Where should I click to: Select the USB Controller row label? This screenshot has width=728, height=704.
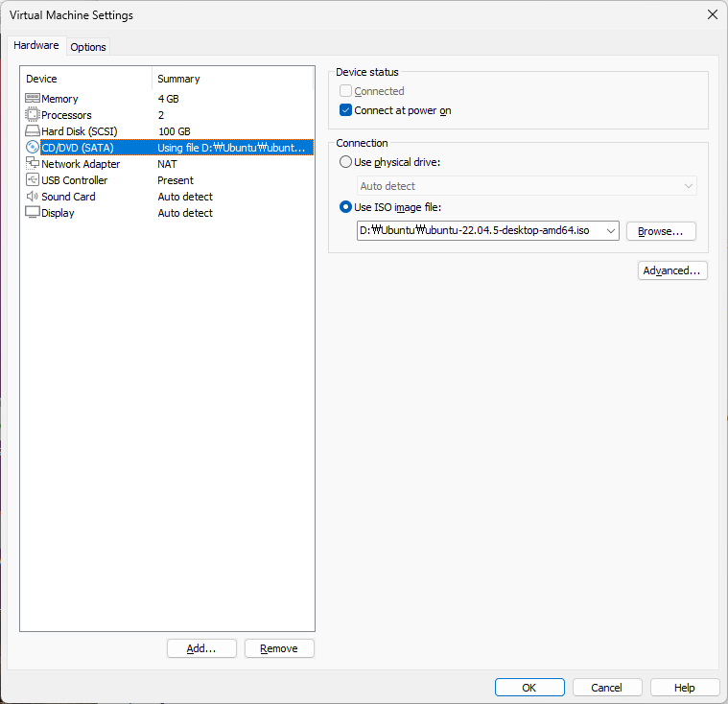tap(74, 180)
